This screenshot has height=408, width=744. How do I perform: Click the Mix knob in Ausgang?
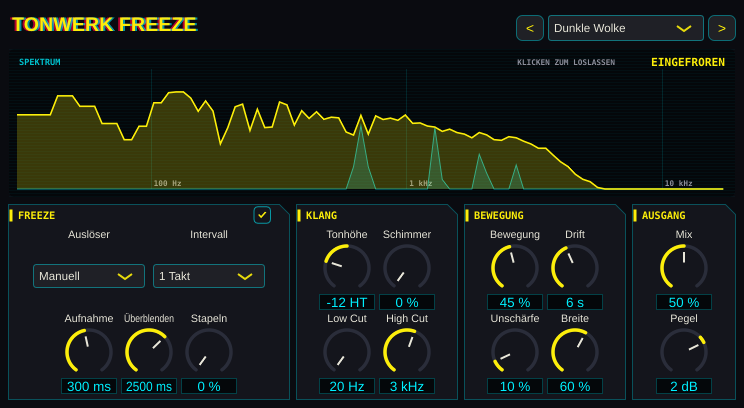684,268
